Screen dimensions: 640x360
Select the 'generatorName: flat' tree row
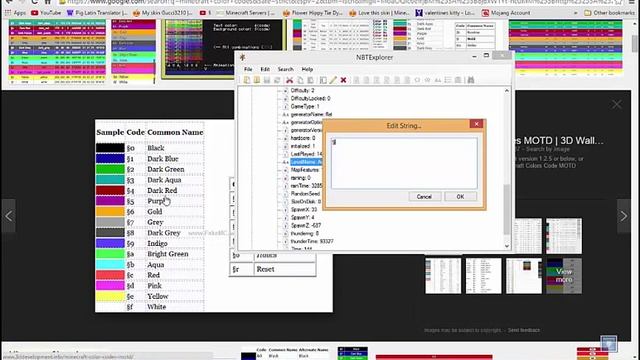311,114
